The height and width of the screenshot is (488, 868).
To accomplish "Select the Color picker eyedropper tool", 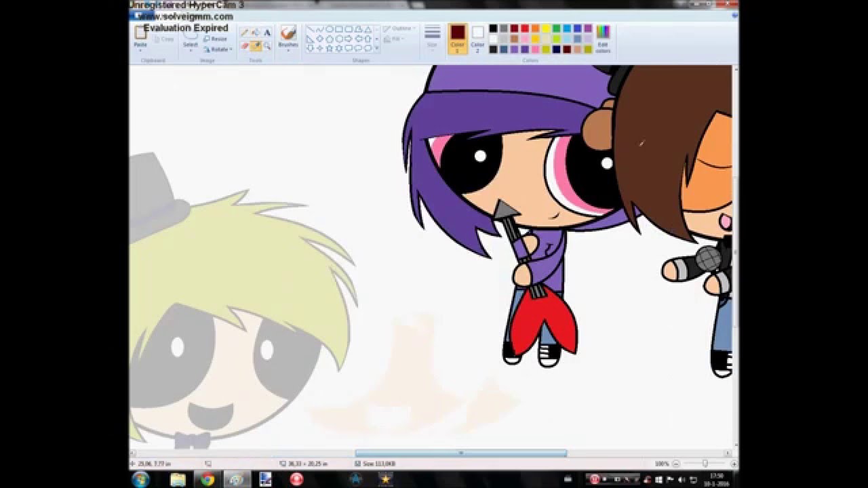I will tap(256, 45).
